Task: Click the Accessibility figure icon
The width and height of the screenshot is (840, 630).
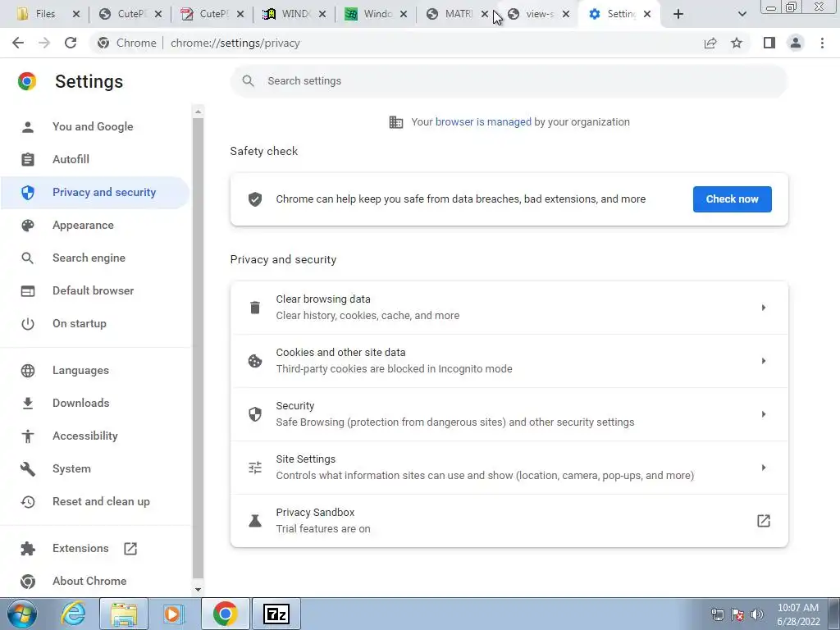Action: (27, 436)
